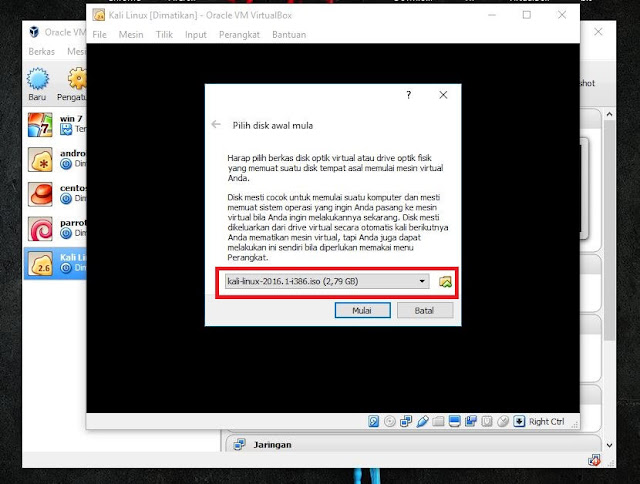
Task: Click the shared folders status icon
Action: pos(438,421)
